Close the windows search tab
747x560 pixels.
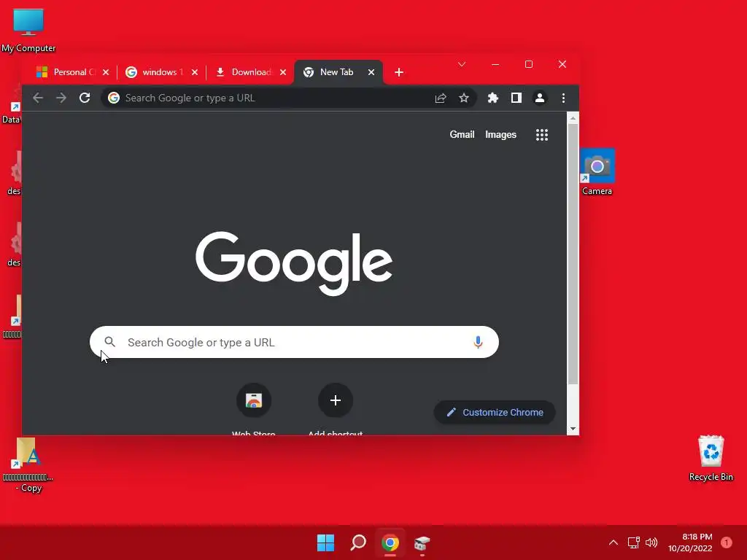[194, 72]
